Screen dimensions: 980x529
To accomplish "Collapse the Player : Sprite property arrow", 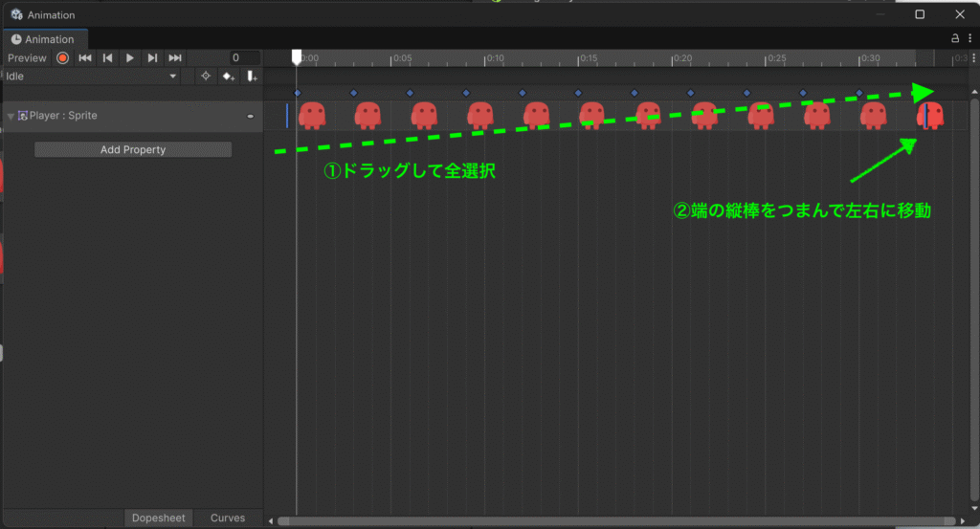I will point(11,117).
